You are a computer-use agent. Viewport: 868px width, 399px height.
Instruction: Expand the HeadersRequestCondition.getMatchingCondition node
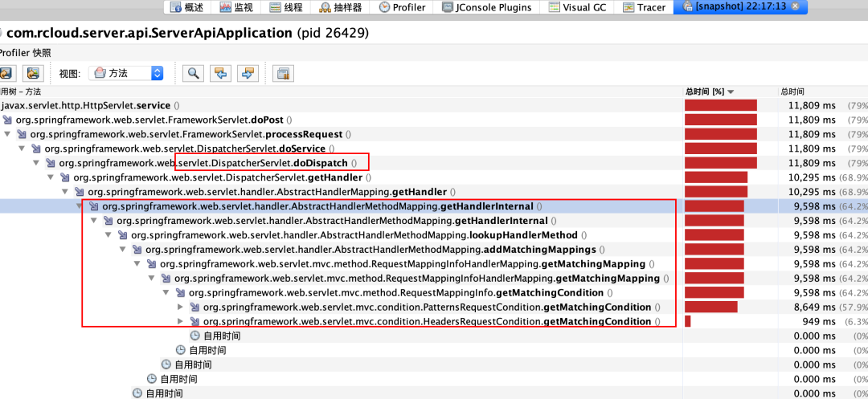coord(180,322)
